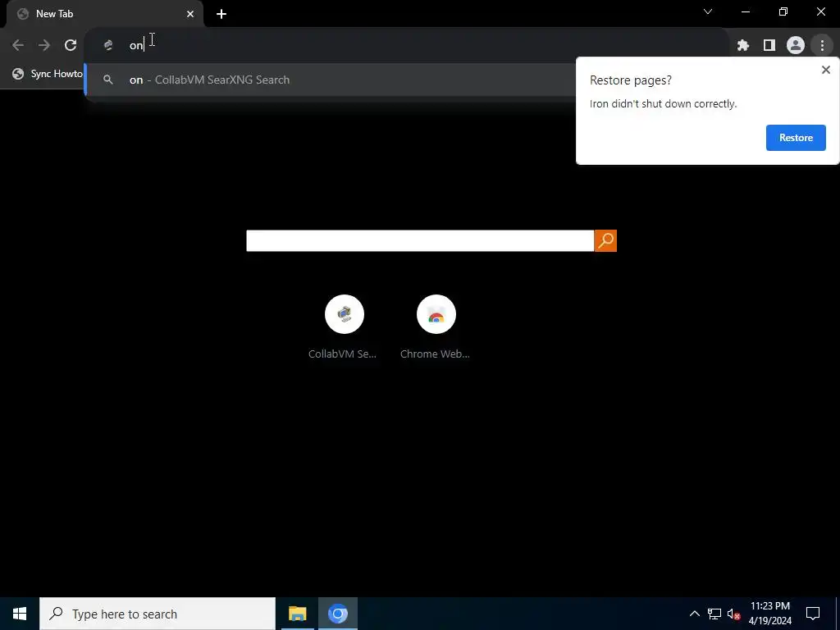Open the Extensions puzzle icon

tap(743, 46)
